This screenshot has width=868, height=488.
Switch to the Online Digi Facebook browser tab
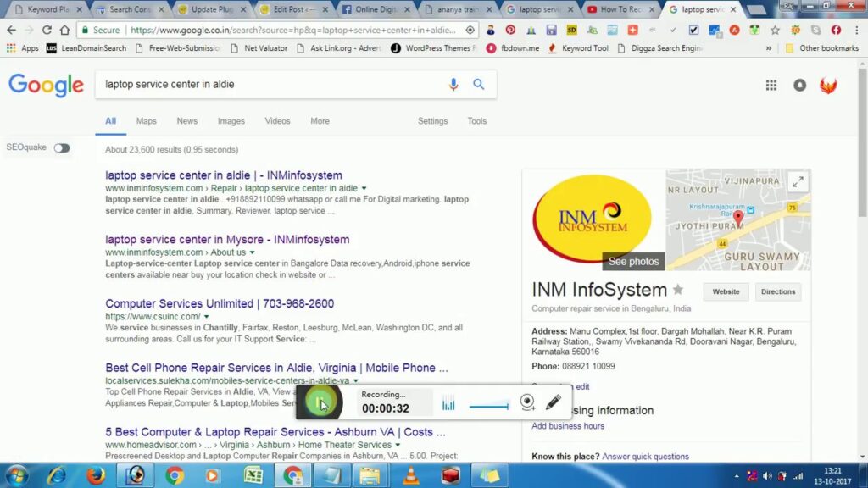pyautogui.click(x=376, y=9)
